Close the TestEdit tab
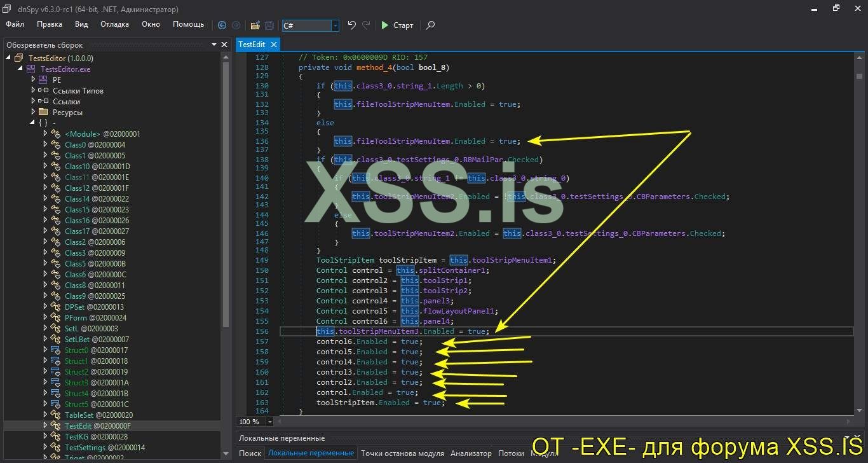This screenshot has width=868, height=463. (274, 45)
